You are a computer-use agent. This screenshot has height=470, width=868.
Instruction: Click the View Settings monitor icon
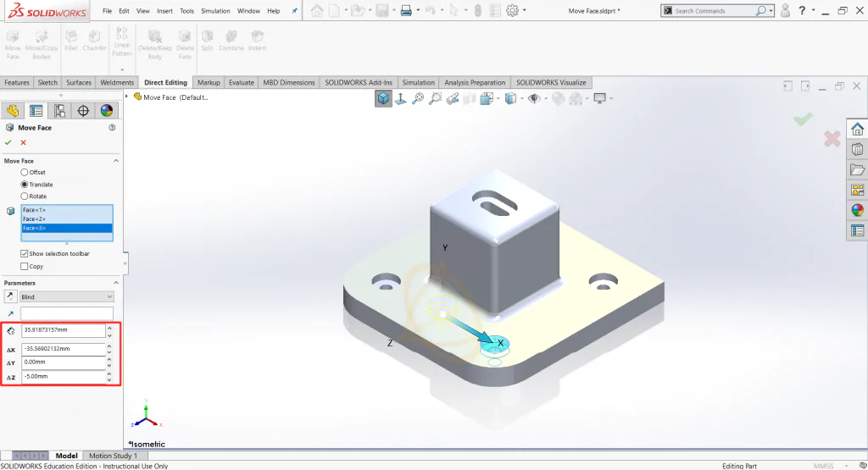click(599, 98)
